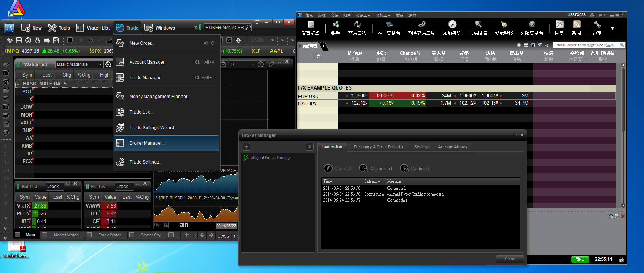Image resolution: width=644 pixels, height=273 pixels.
Task: Click the chart wave toolbar icon
Action: [x=10, y=40]
